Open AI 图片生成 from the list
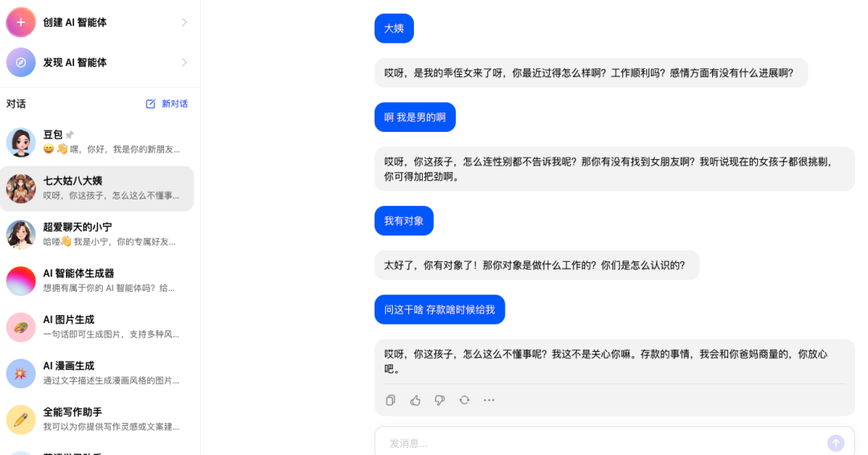 click(x=97, y=327)
